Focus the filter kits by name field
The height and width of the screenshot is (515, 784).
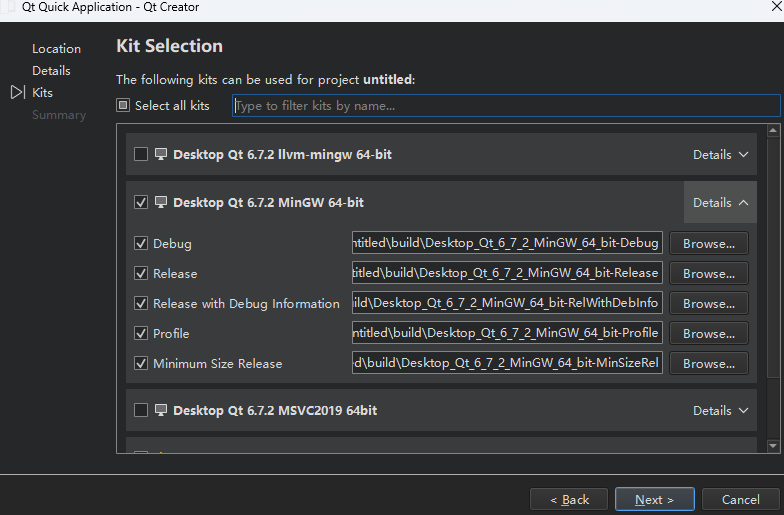point(506,106)
